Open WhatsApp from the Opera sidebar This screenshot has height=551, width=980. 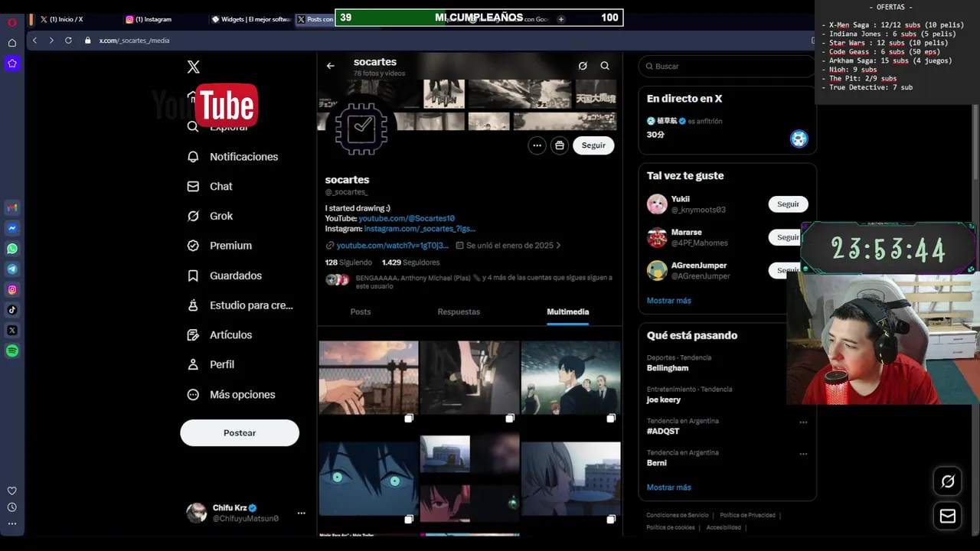12,249
